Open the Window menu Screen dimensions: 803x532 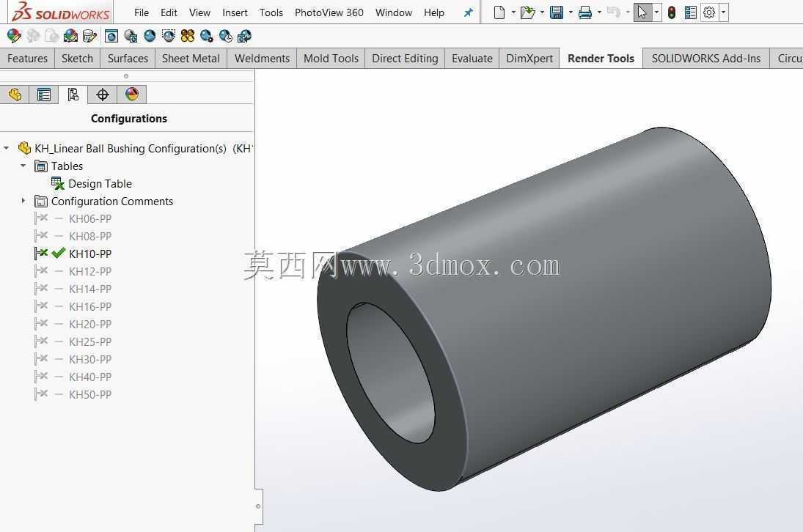click(x=393, y=12)
